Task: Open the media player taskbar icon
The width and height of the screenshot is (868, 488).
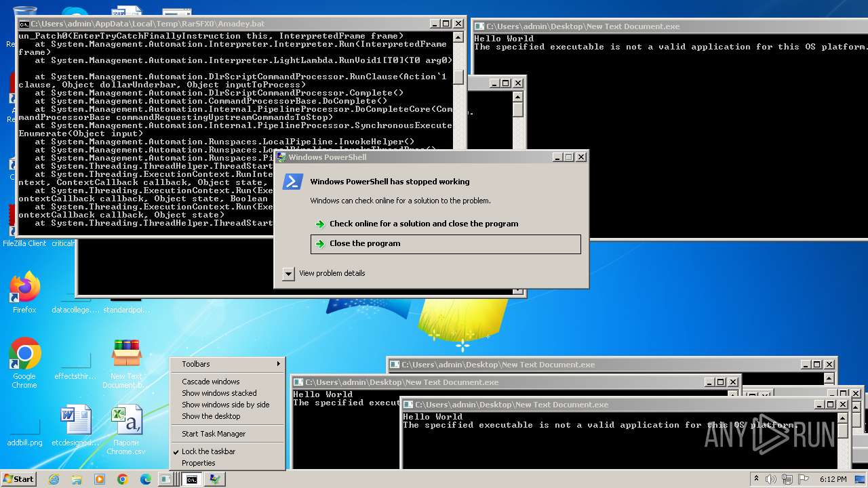Action: tap(100, 479)
